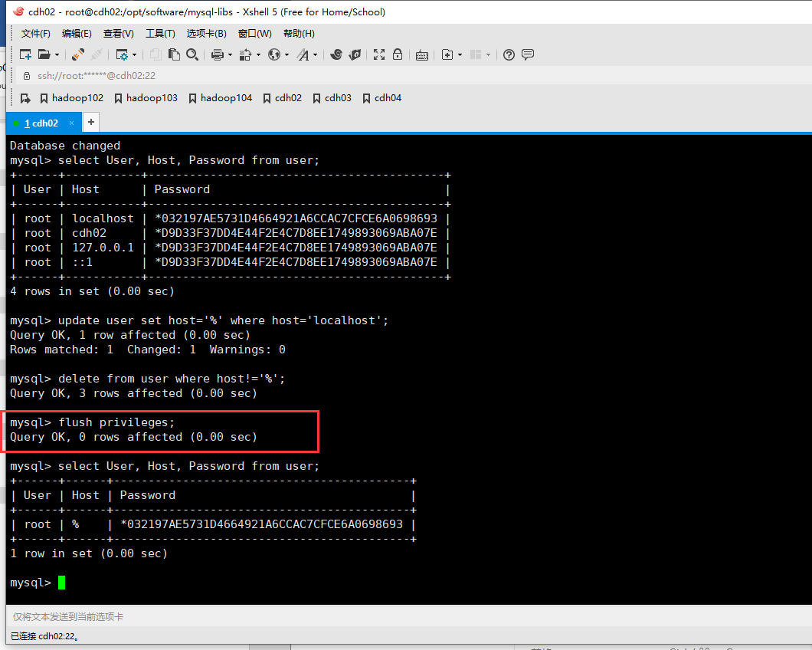Click 'Rows matched: 1' output line
The height and width of the screenshot is (650, 812).
[61, 350]
